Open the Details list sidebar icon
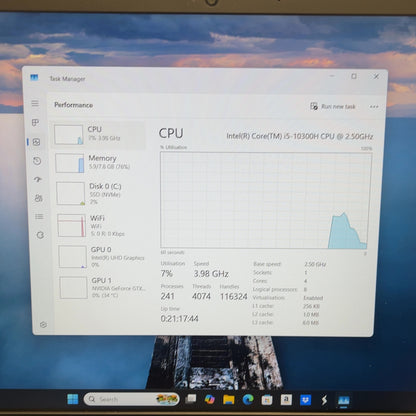The width and height of the screenshot is (416, 416). (x=39, y=217)
